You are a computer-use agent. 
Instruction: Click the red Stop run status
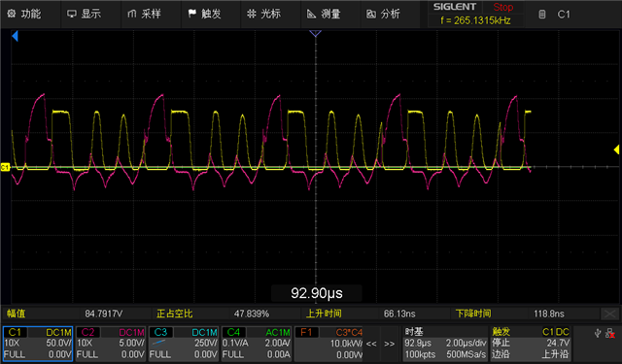tap(503, 7)
